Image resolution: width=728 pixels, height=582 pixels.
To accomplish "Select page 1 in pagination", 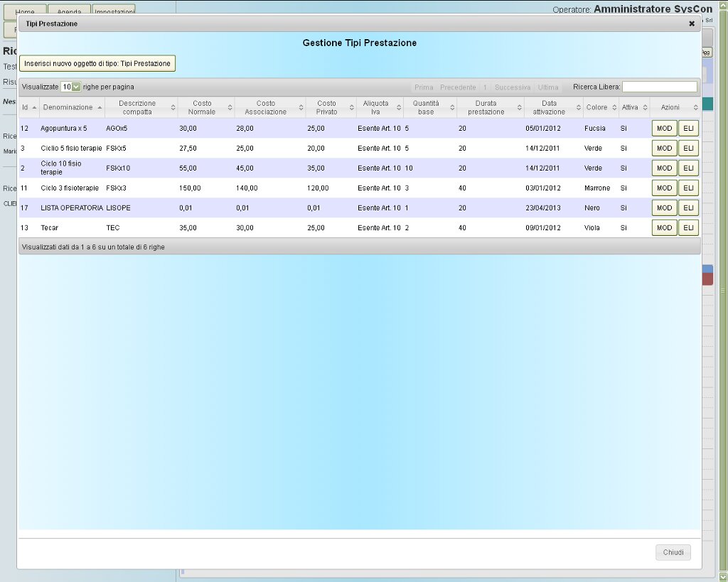I will click(485, 87).
